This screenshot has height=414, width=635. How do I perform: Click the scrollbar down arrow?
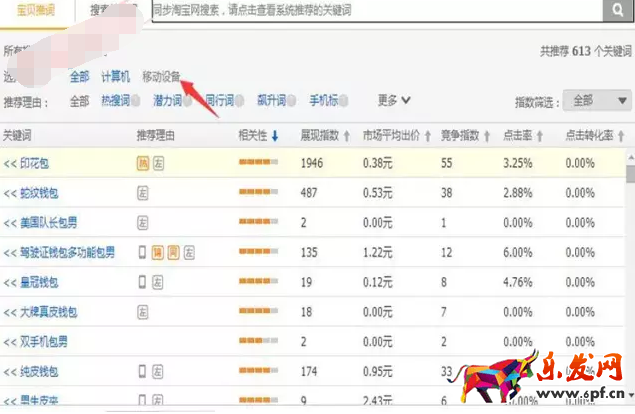click(x=631, y=394)
